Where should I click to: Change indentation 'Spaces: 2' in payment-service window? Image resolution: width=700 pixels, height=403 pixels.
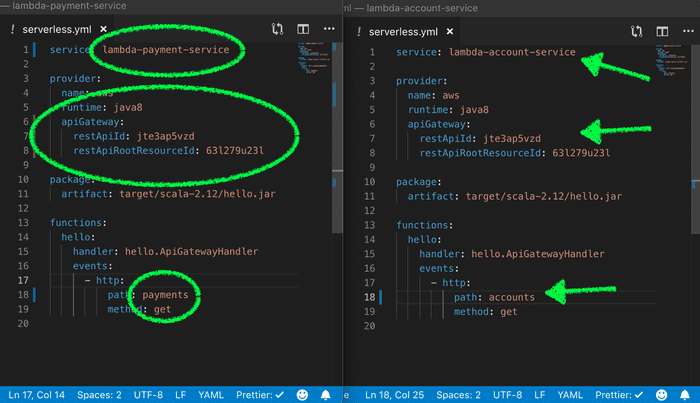(x=99, y=395)
